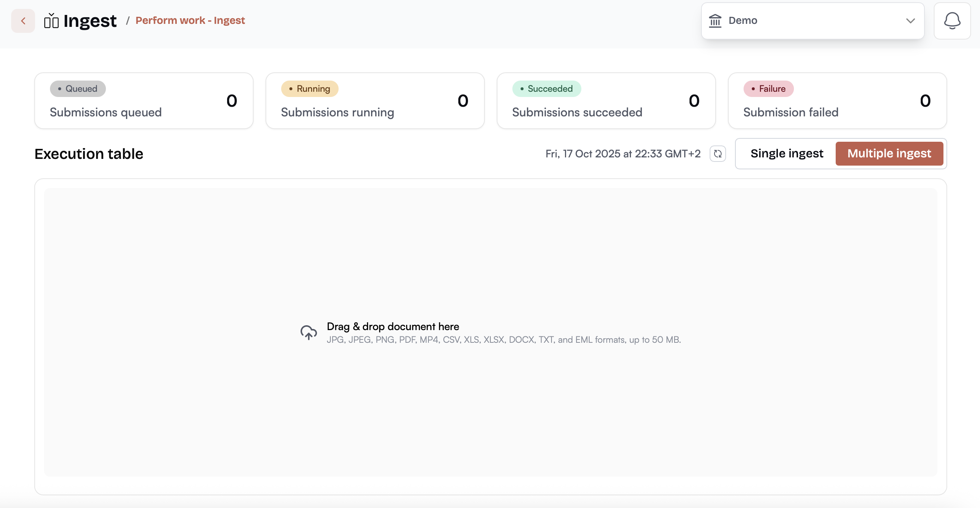The height and width of the screenshot is (508, 980).
Task: Open the Demo organization selector
Action: pyautogui.click(x=812, y=21)
